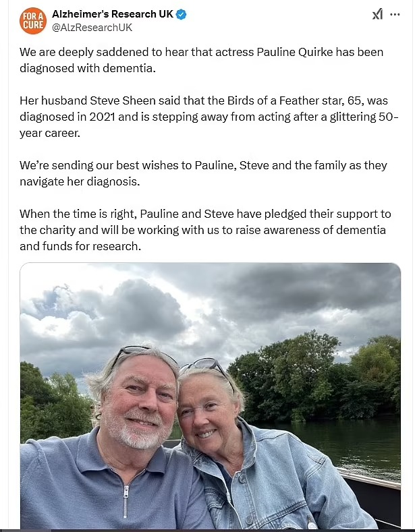The height and width of the screenshot is (532, 415).
Task: Open the Grok explain-post icon
Action: click(x=377, y=14)
